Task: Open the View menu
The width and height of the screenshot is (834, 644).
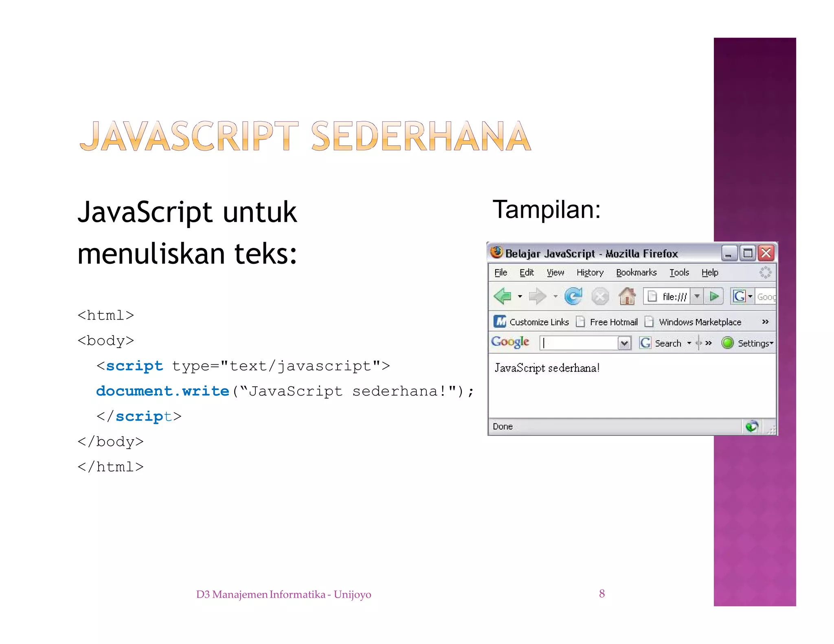Action: click(555, 272)
